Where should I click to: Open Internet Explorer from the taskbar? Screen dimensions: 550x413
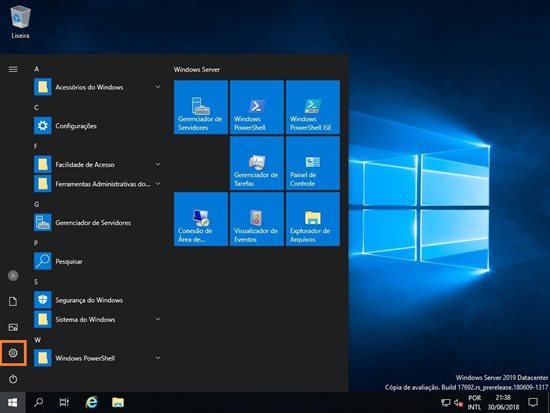click(x=91, y=402)
